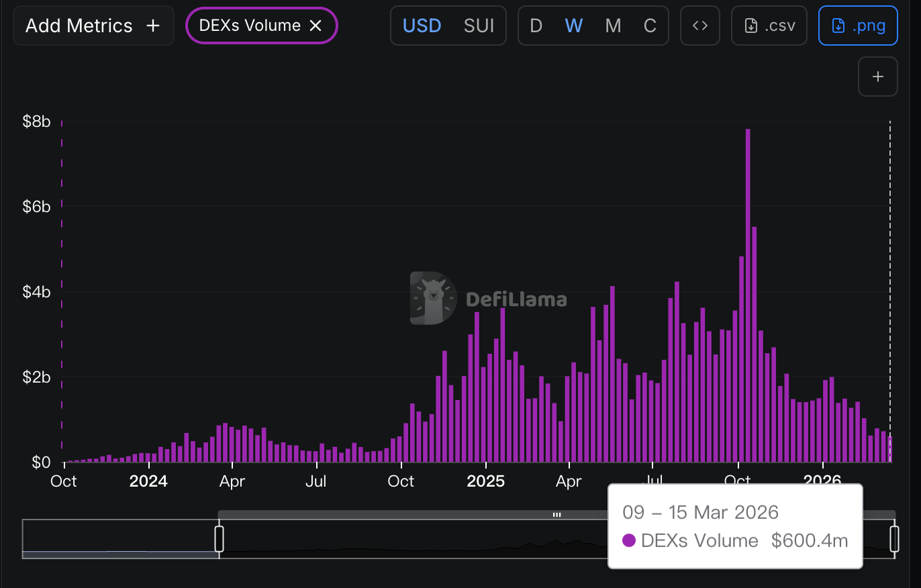Viewport: 921px width, 588px height.
Task: Download chart as .png
Action: point(858,26)
